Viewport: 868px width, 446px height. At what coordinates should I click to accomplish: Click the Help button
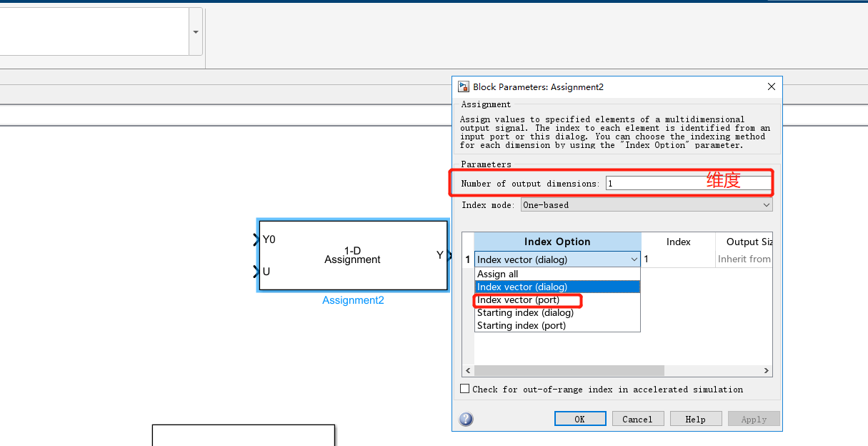695,418
